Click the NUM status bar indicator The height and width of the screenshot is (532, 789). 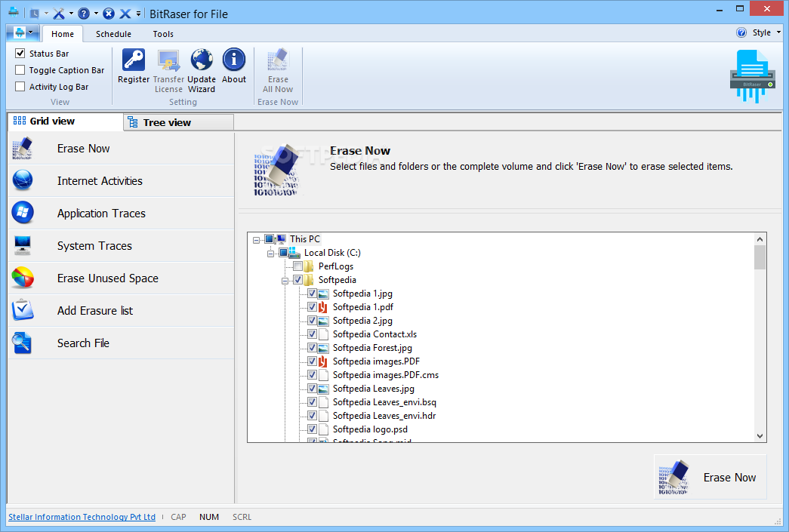pos(209,517)
